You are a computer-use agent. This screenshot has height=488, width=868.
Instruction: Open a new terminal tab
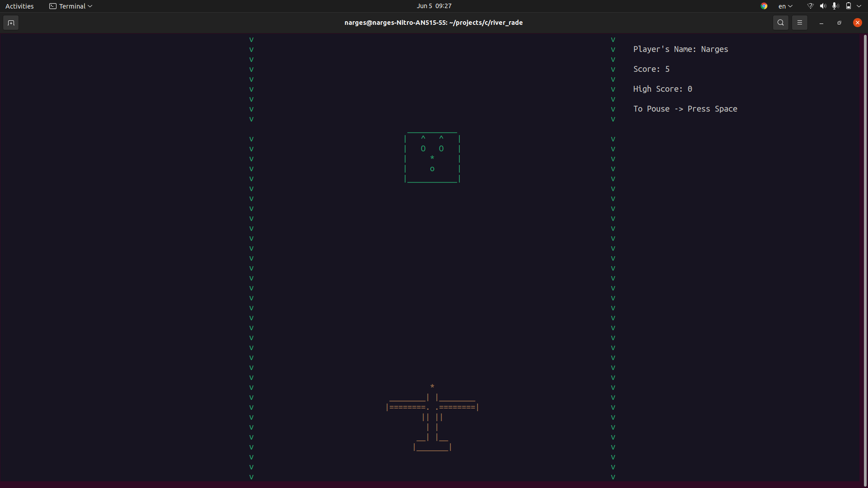10,23
